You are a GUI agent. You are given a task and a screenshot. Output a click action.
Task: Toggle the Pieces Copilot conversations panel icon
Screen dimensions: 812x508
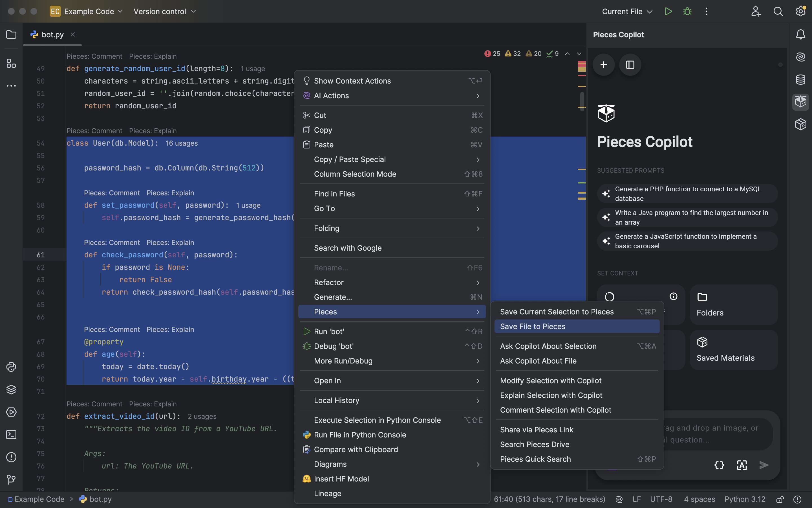click(630, 65)
